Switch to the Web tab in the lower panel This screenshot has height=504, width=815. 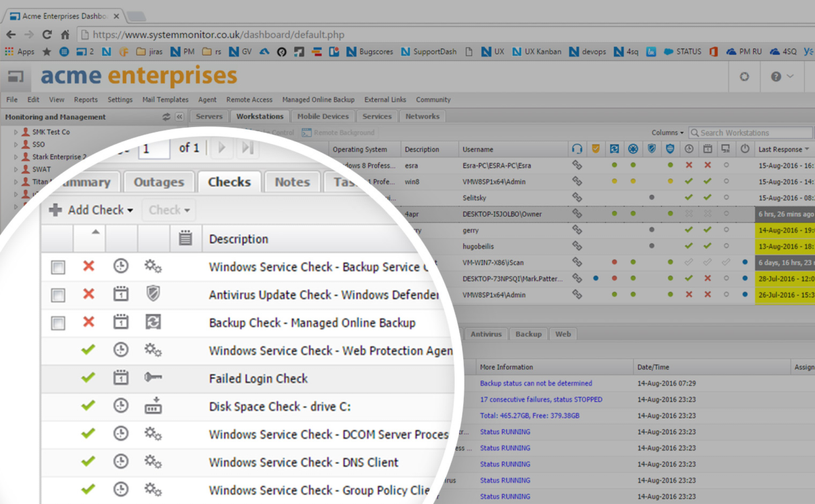563,334
